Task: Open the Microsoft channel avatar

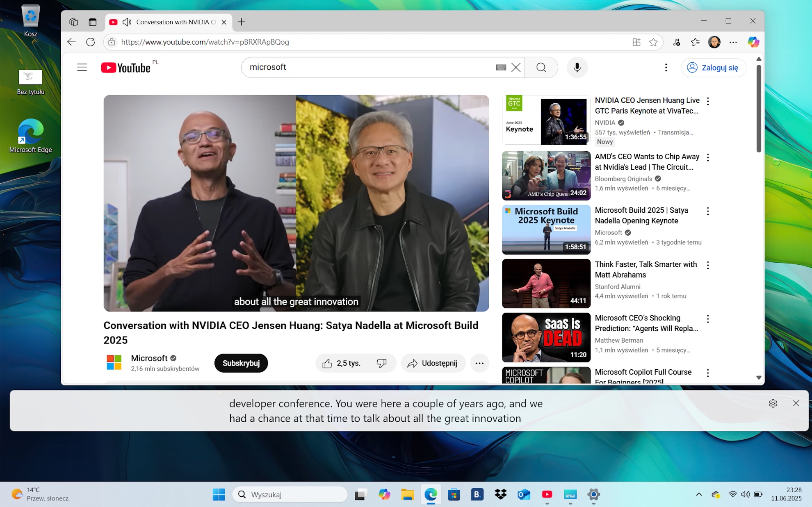Action: pyautogui.click(x=114, y=363)
